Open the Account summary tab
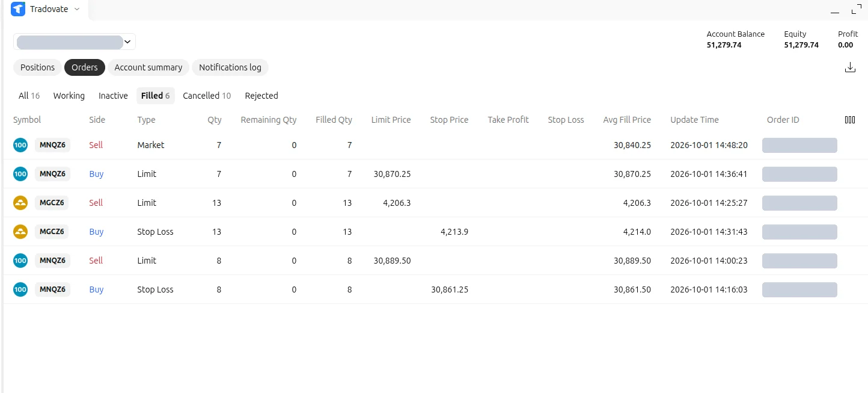 (x=148, y=67)
